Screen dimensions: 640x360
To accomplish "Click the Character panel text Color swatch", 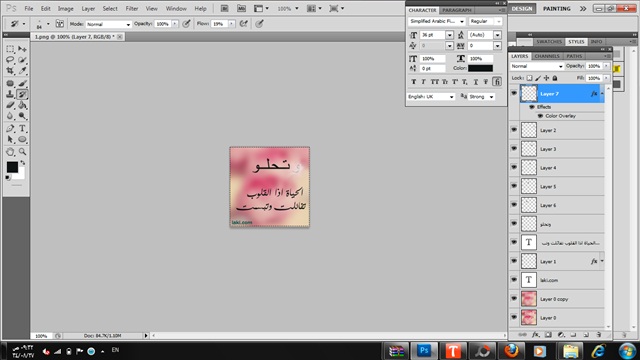I will (480, 68).
